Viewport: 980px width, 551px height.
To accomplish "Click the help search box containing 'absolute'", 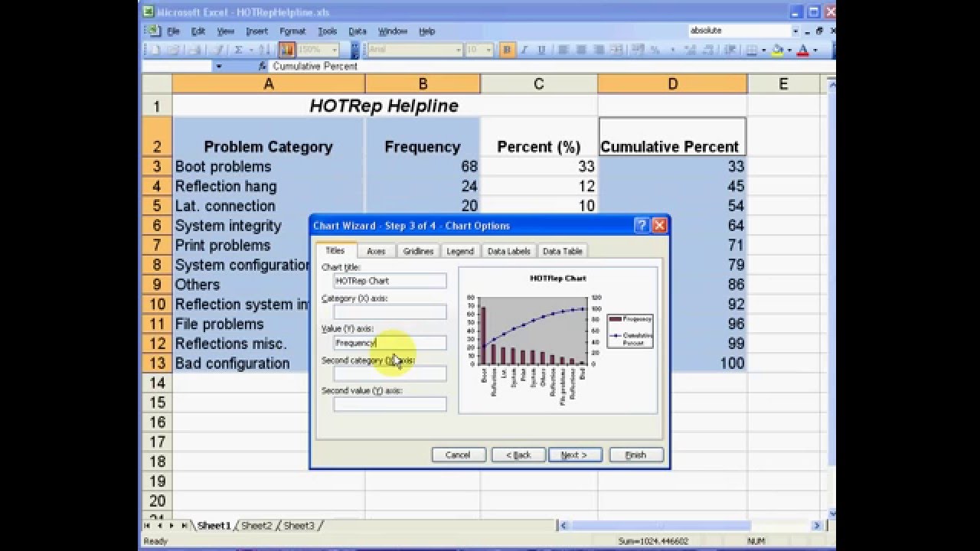I will [739, 31].
